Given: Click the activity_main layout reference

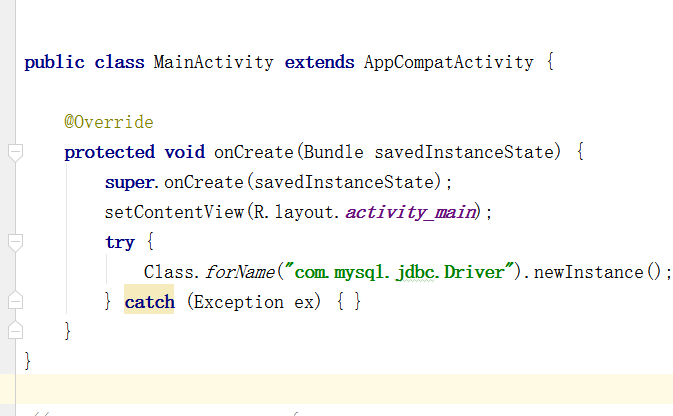Looking at the screenshot, I should [411, 213].
